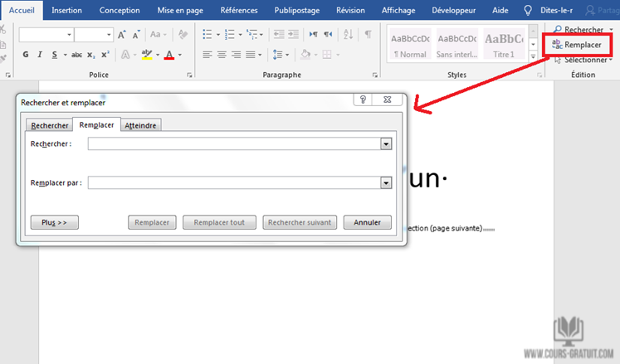Justify the paragraph text
Viewport: 620px width, 364px height.
pyautogui.click(x=252, y=55)
